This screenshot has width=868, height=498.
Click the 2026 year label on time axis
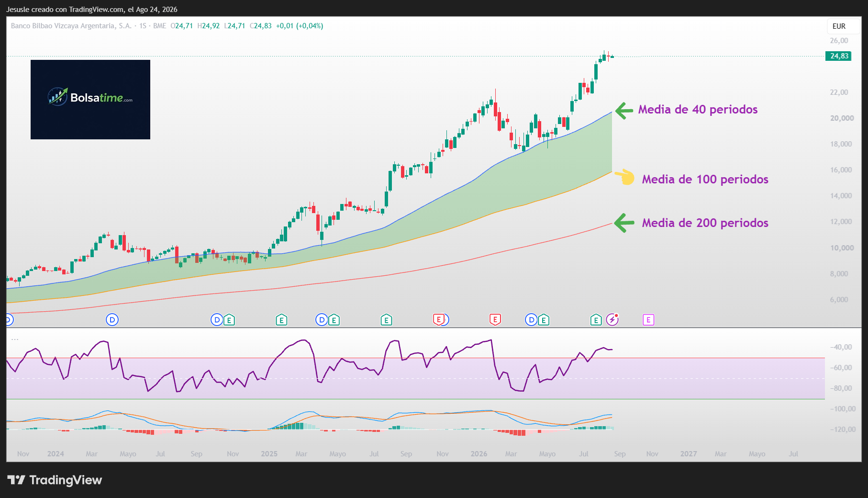click(479, 454)
